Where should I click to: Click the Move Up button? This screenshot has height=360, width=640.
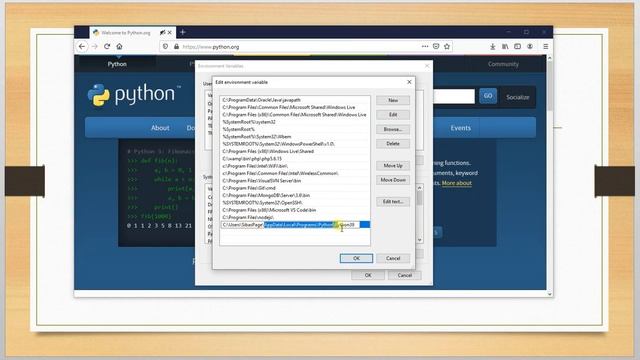pos(393,166)
